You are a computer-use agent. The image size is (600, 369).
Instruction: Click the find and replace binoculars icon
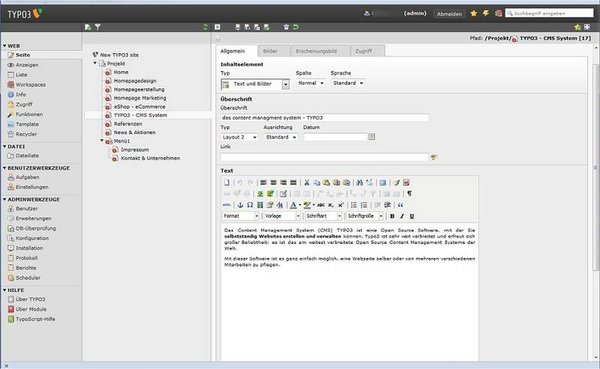[359, 183]
